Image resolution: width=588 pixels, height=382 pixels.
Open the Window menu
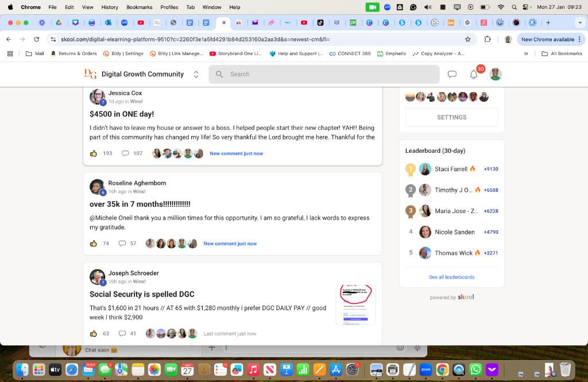tap(212, 7)
